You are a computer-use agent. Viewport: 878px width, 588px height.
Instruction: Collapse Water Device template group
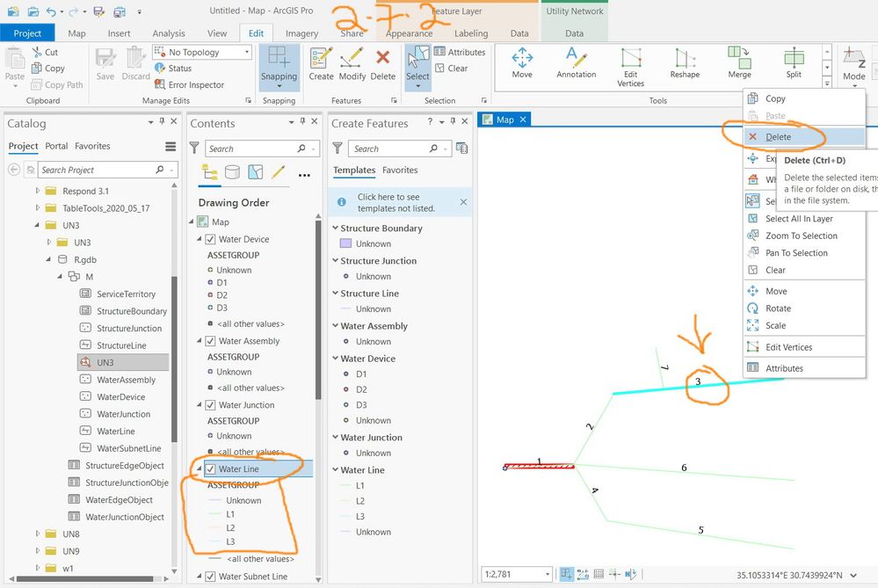point(335,359)
